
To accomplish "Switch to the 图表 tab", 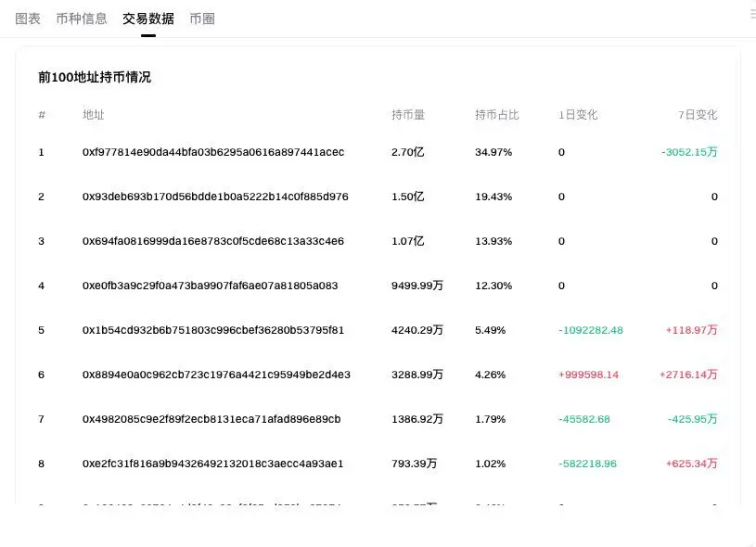I will (28, 19).
